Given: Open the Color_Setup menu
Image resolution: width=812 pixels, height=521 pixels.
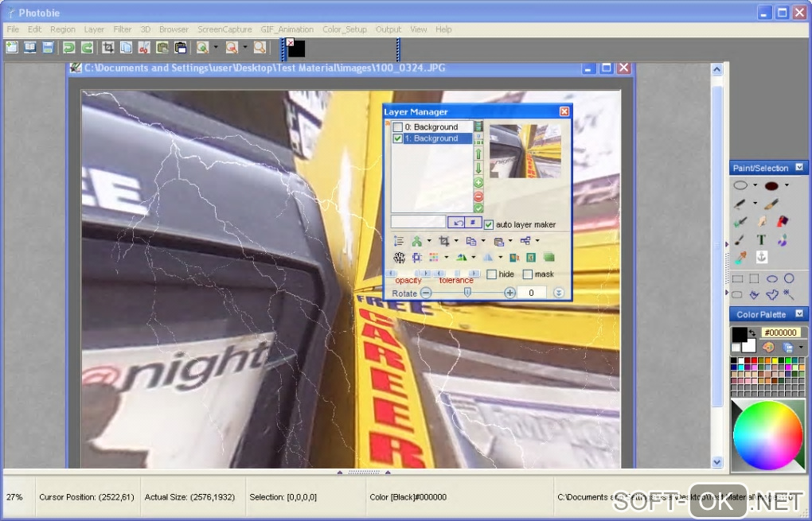Looking at the screenshot, I should coord(345,29).
